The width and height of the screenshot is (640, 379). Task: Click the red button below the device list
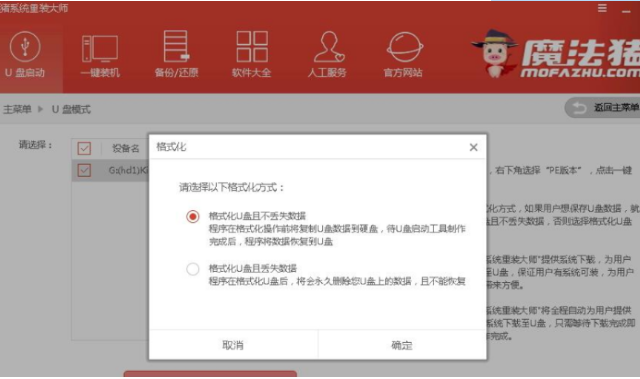(x=210, y=374)
